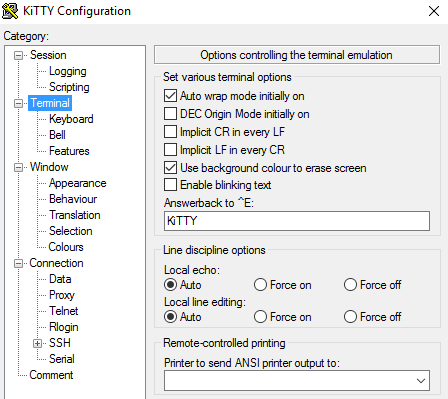Collapse the Session tree node
This screenshot has width=448, height=399.
coord(19,55)
